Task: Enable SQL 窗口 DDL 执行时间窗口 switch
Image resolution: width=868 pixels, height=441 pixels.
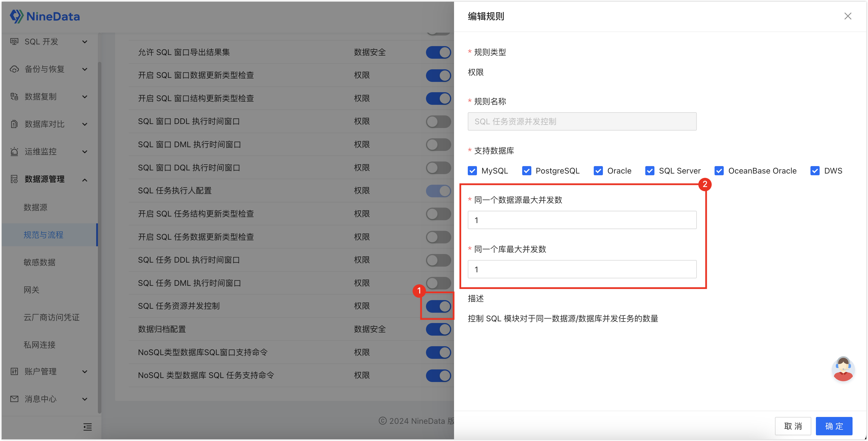Action: tap(438, 121)
